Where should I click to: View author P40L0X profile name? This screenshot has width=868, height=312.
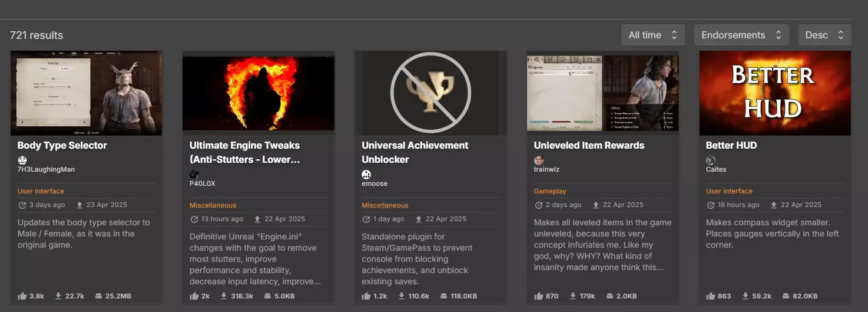[203, 183]
